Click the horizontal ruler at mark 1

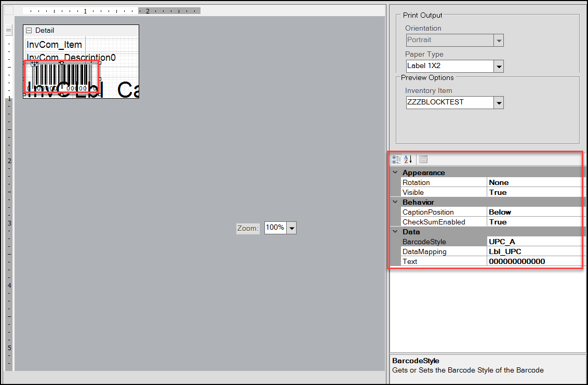(85, 11)
